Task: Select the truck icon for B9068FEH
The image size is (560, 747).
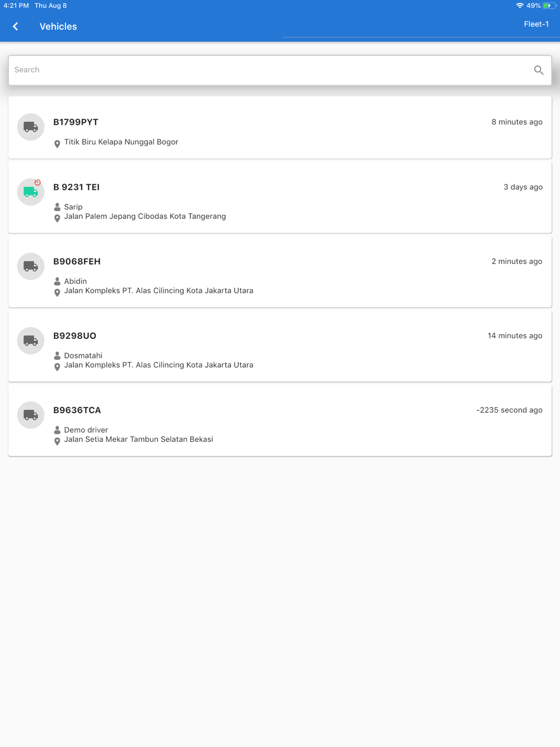Action: 31,267
